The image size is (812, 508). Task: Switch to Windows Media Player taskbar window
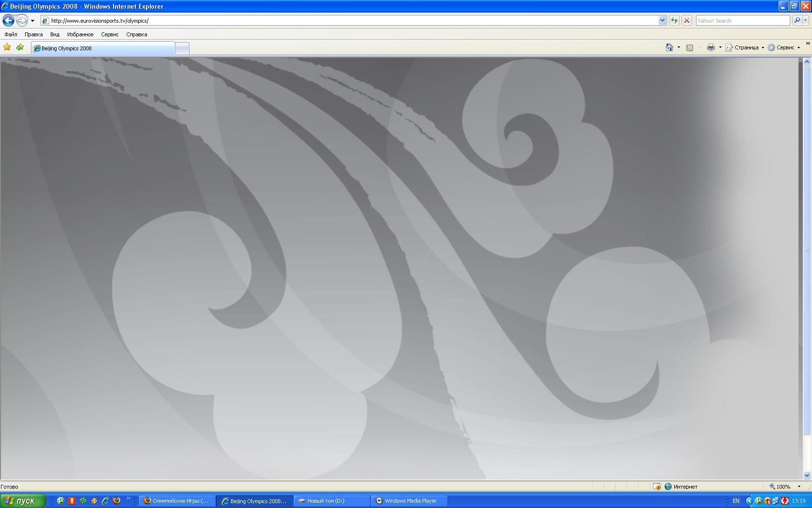(409, 501)
